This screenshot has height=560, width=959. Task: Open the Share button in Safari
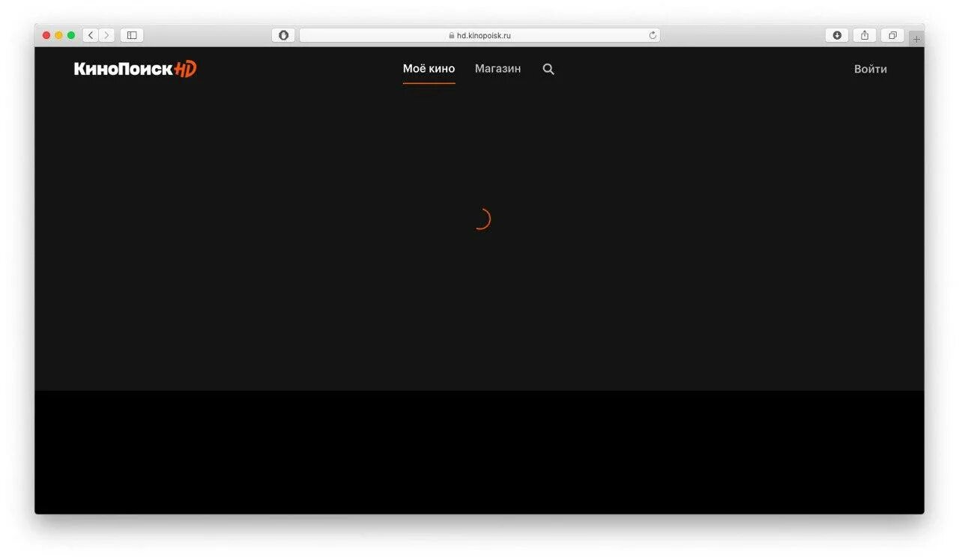coord(865,35)
